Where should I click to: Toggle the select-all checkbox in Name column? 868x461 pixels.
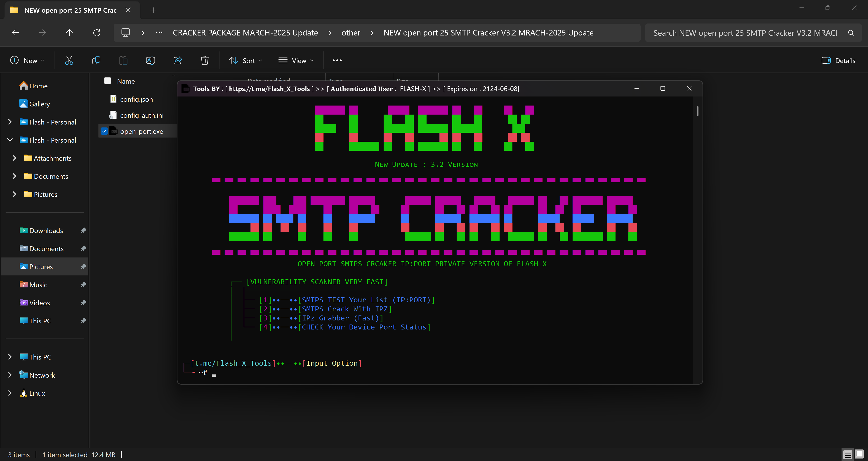pos(108,80)
